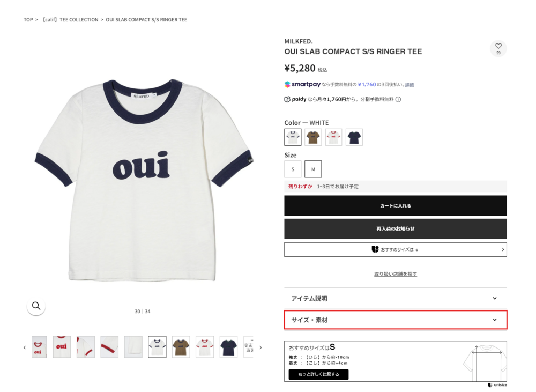Add item to cart with カートに入れる
The image size is (536, 392).
395,206
